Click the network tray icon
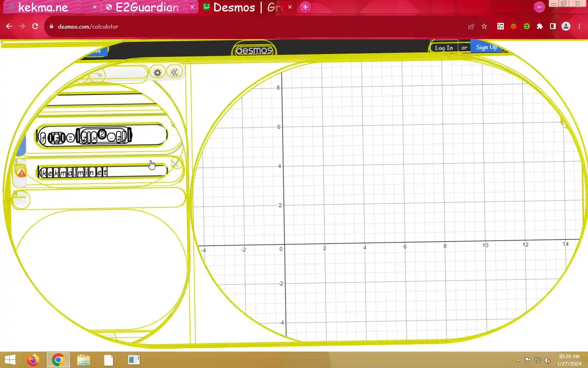Viewport: 588px width, 368px height. tap(538, 360)
